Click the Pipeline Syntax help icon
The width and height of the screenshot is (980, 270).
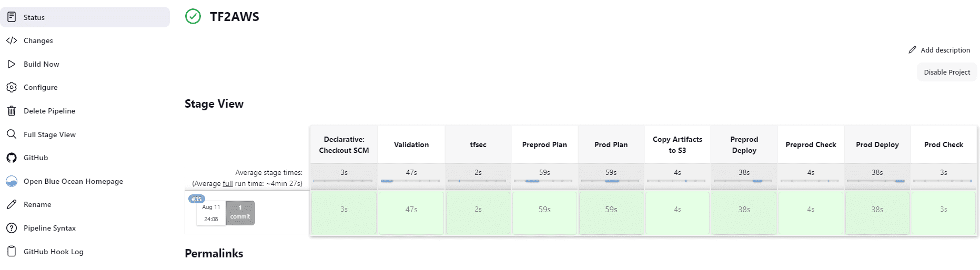pyautogui.click(x=12, y=228)
